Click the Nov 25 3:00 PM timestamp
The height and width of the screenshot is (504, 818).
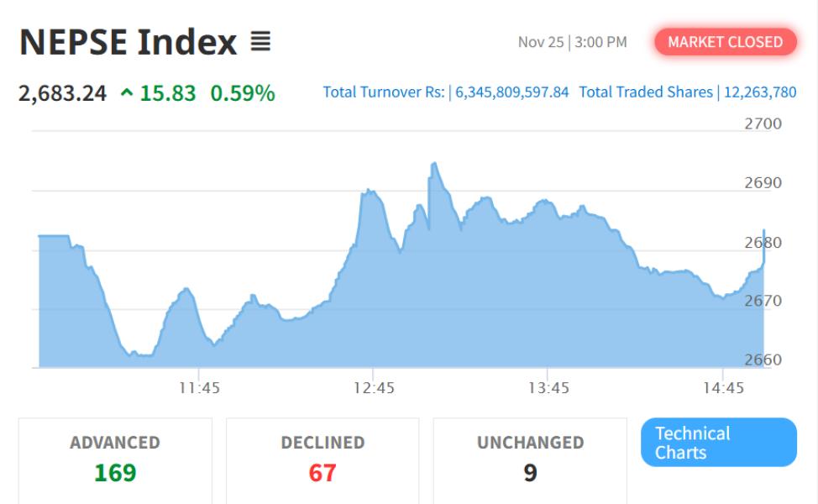point(572,42)
